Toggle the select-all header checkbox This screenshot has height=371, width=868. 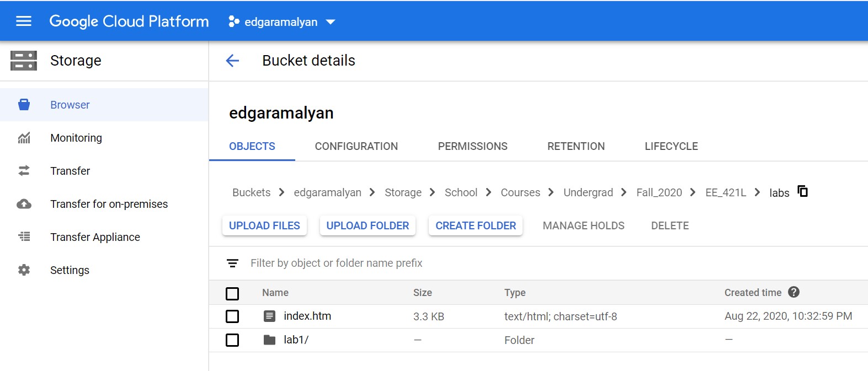click(232, 294)
